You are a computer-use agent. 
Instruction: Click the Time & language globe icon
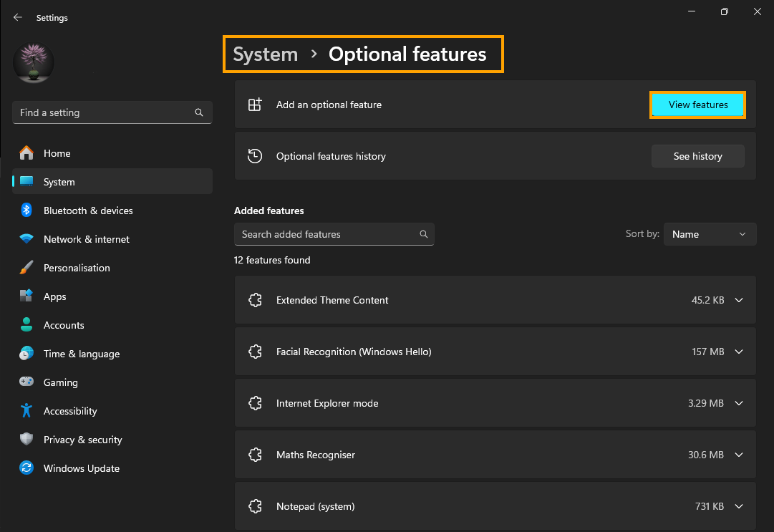26,353
